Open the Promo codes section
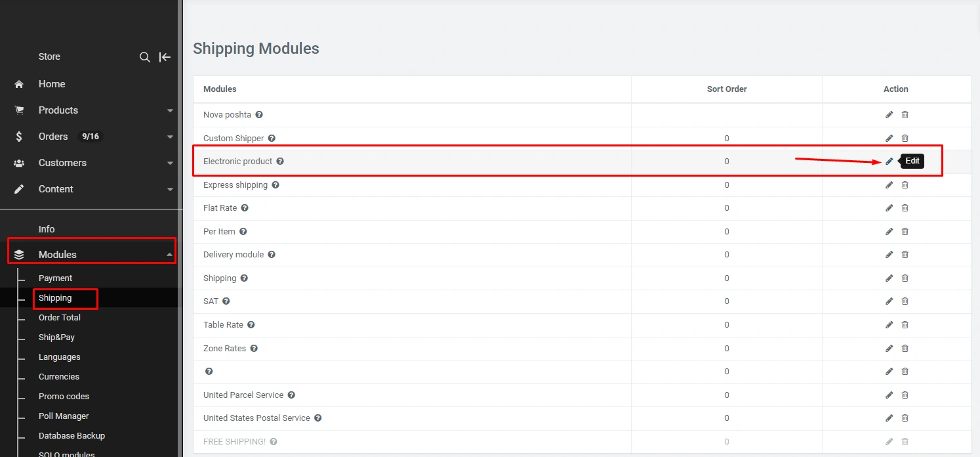 64,397
